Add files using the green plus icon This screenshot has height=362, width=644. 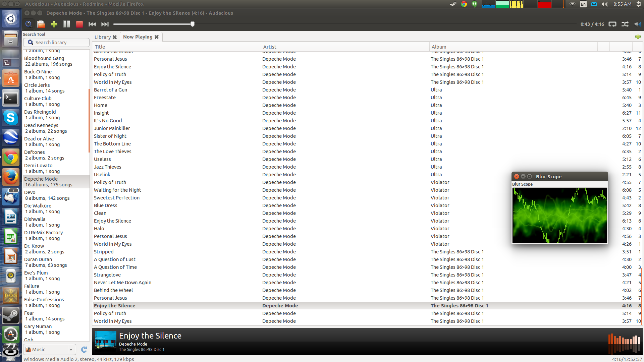pos(54,24)
